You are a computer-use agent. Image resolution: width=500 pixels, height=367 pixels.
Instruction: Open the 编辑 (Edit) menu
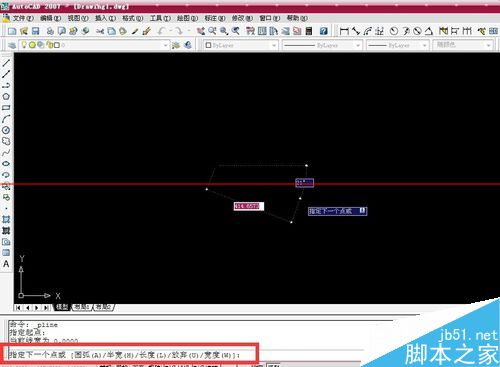pos(50,18)
